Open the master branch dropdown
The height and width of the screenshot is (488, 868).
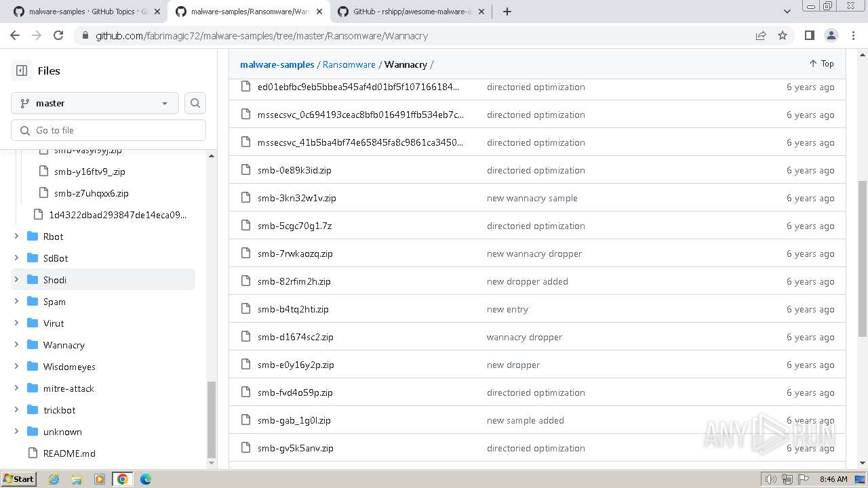pyautogui.click(x=95, y=103)
